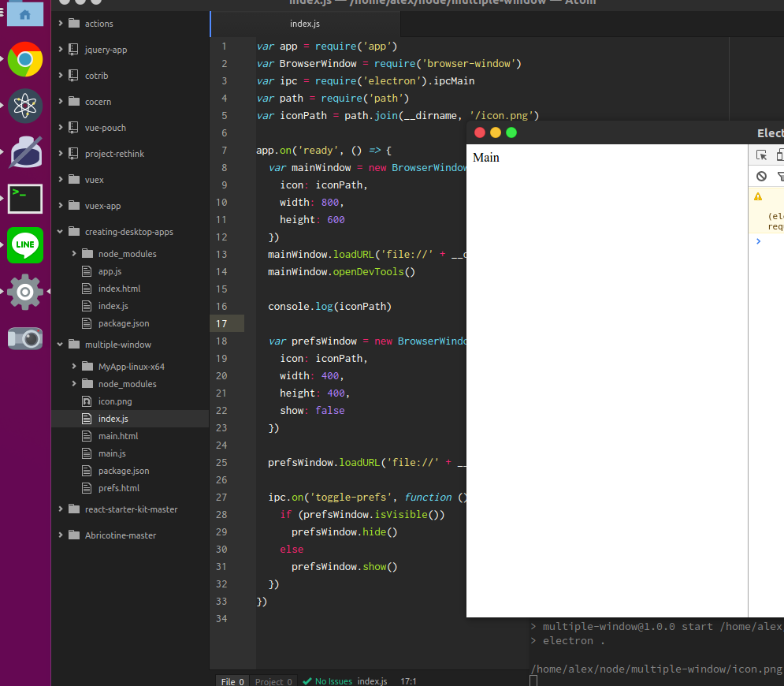Click the console.log(iconPath) code line

[x=329, y=306]
